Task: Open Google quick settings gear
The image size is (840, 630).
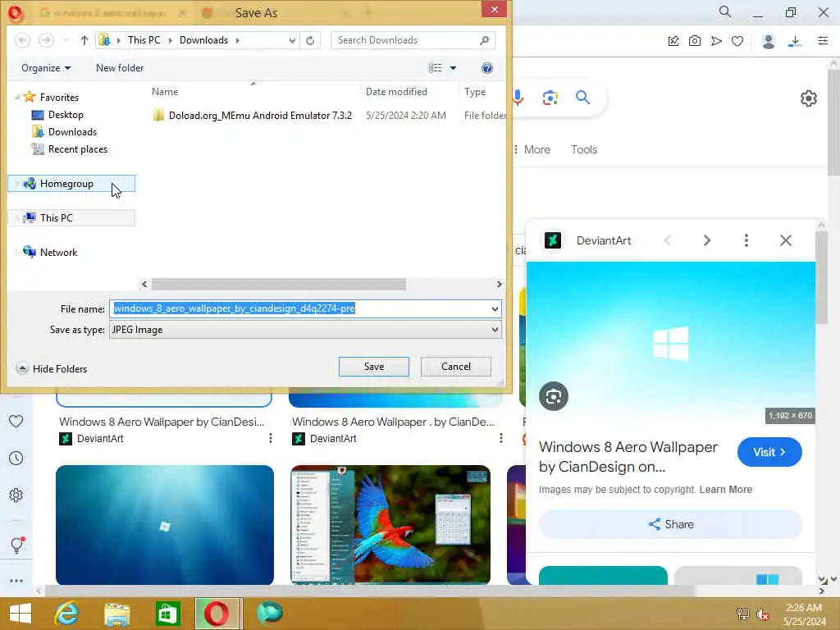Action: coord(808,98)
